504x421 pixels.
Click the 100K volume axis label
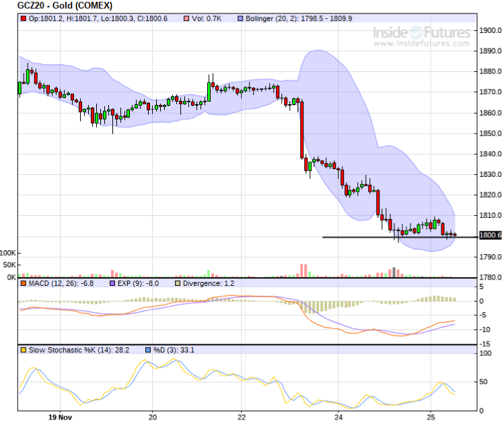(9, 252)
